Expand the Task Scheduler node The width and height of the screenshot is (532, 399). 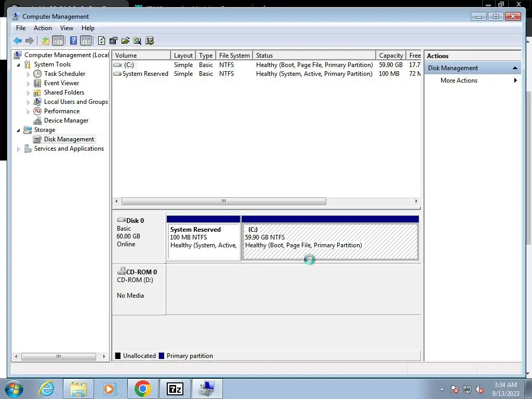[28, 74]
